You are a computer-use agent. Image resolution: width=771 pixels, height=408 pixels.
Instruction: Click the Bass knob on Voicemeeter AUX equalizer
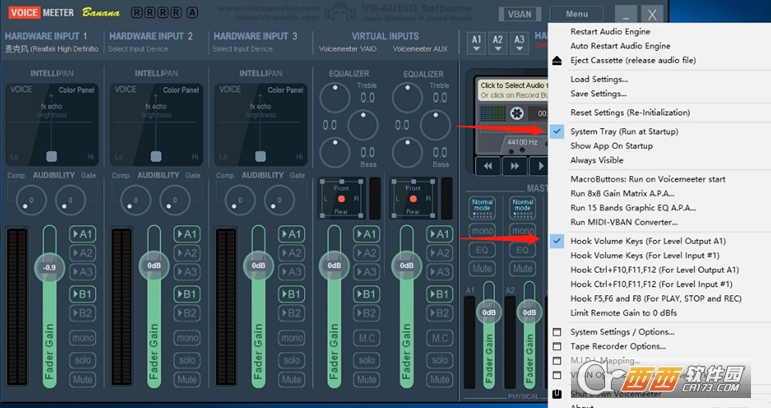click(407, 152)
